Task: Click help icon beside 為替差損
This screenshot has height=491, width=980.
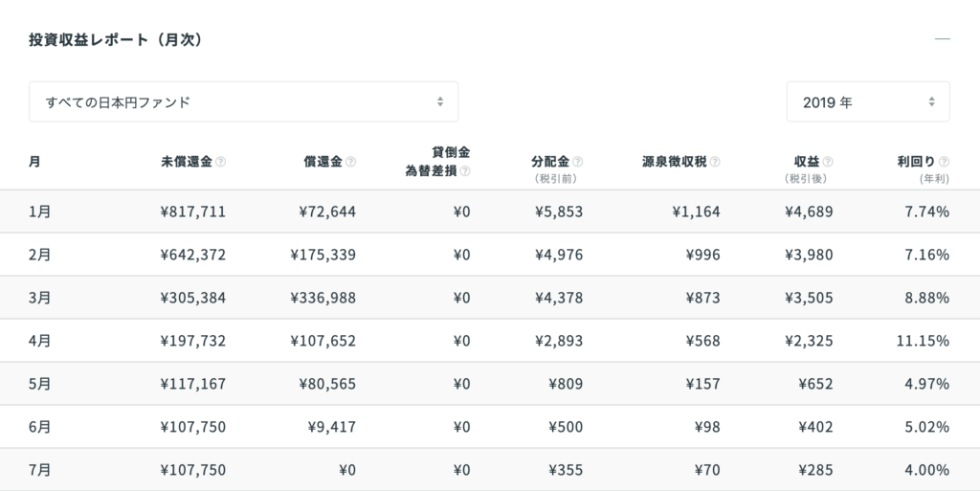Action: (465, 171)
